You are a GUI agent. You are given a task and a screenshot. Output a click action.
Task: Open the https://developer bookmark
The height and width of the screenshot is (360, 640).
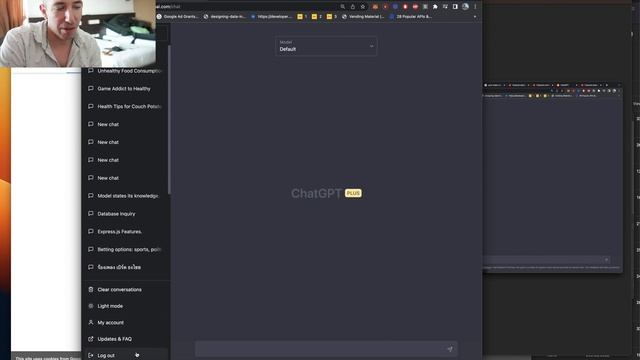tap(271, 17)
